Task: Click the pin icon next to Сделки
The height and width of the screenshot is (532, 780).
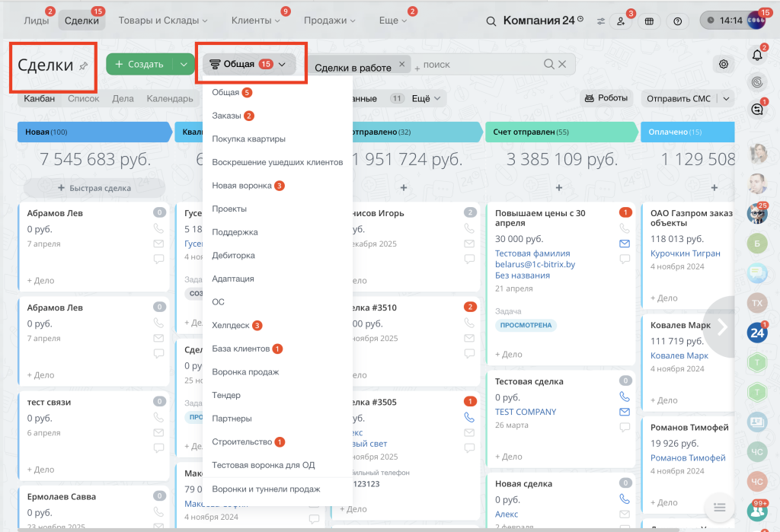Action: (84, 65)
